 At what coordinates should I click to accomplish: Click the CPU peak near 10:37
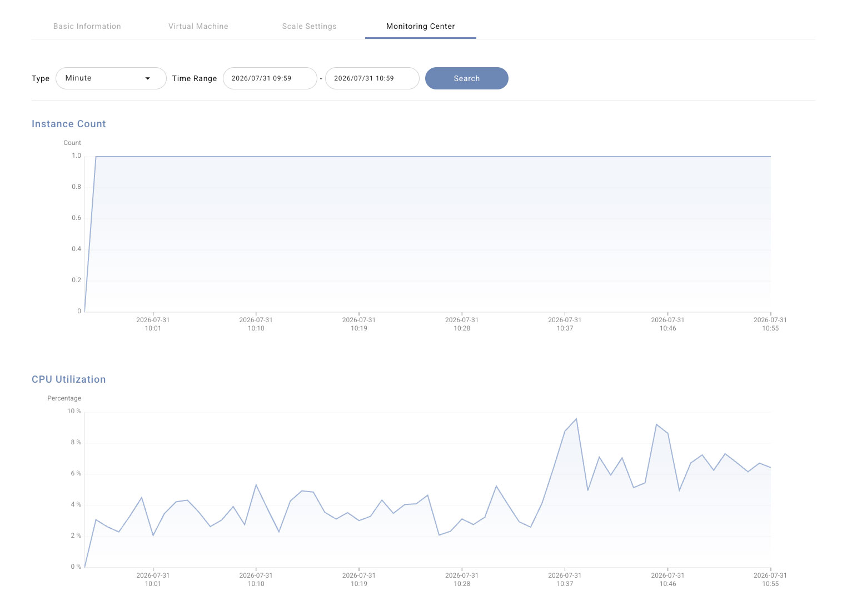(576, 419)
